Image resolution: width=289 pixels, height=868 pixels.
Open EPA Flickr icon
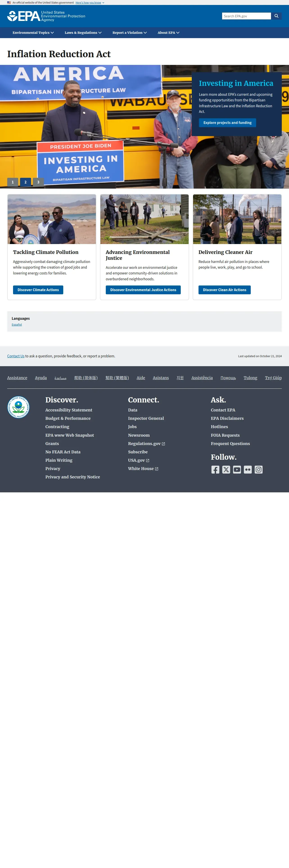(248, 469)
